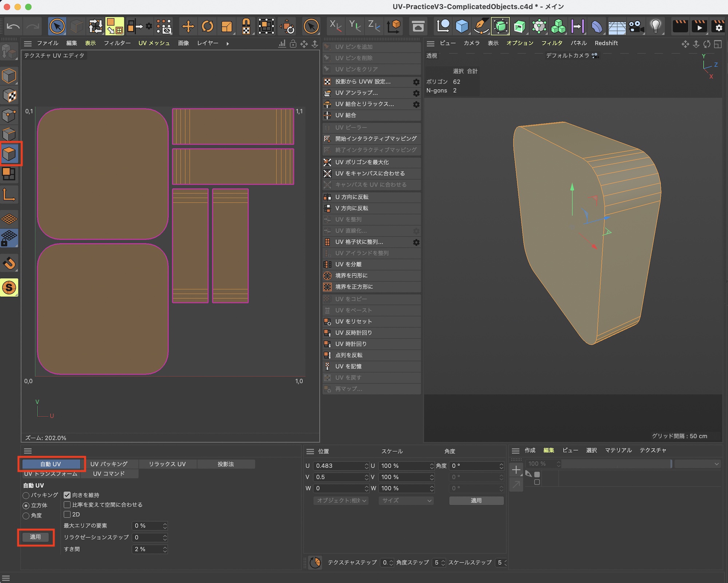
Task: Select the cube primitive icon
Action: (462, 26)
